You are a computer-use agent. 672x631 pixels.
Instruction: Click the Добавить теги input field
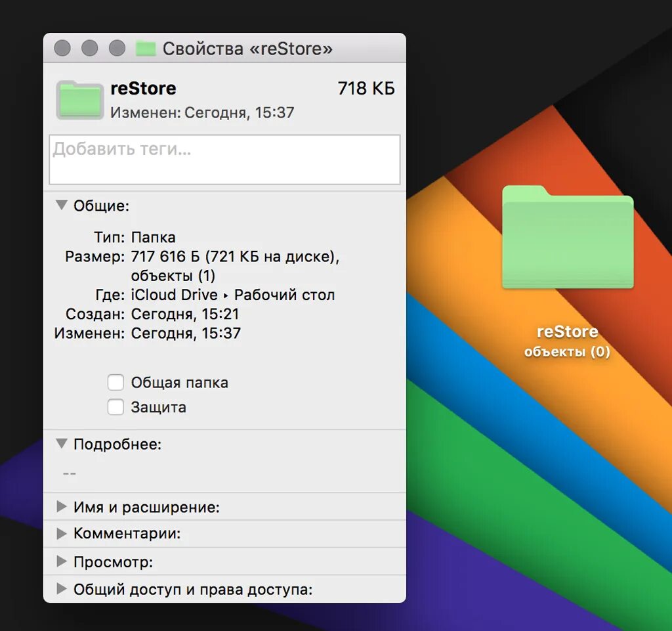tap(224, 160)
